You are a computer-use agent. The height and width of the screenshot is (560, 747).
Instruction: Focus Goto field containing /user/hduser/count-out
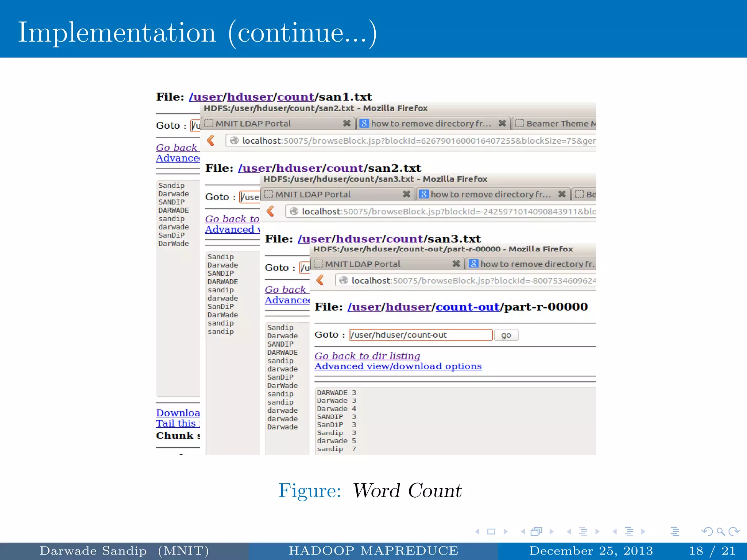421,335
